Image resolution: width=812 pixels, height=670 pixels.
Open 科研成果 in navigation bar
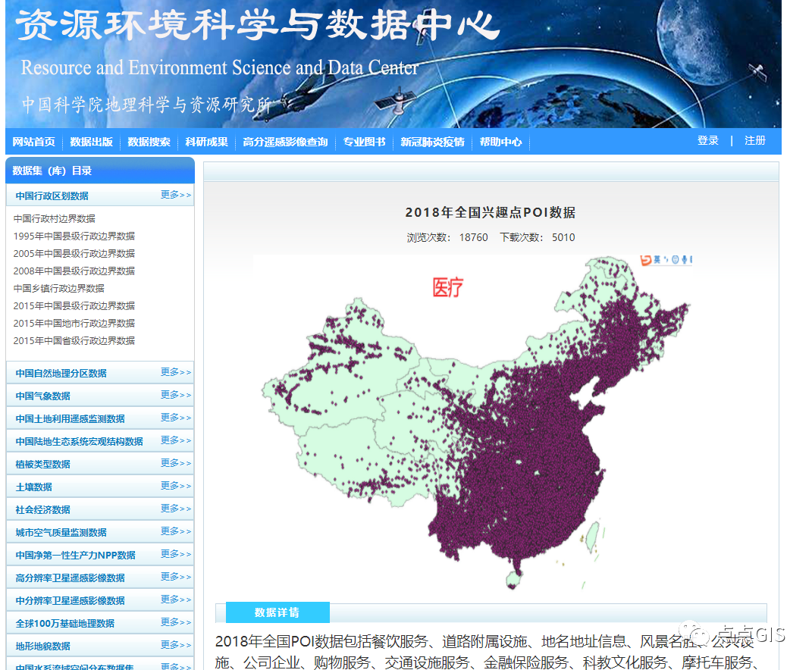coord(206,142)
